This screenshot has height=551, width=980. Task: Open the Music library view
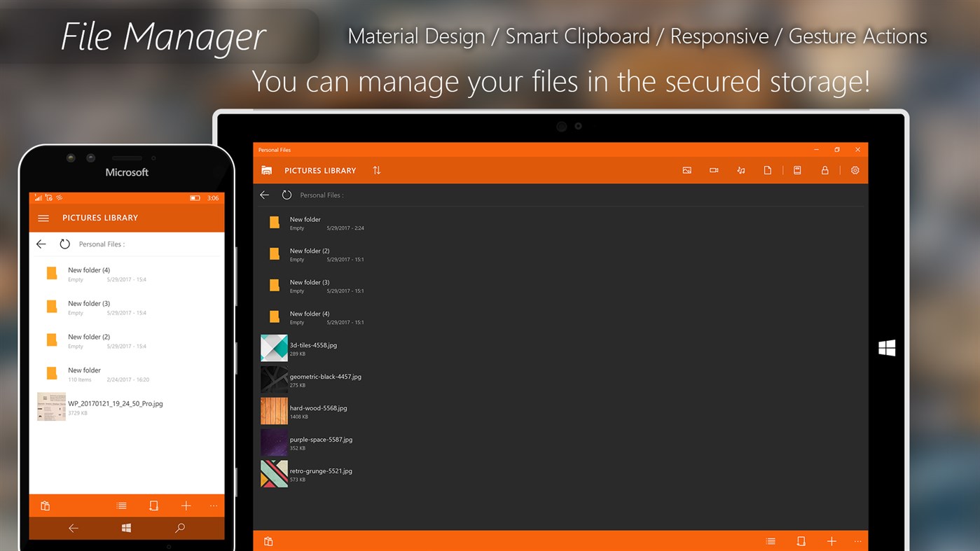tap(740, 170)
